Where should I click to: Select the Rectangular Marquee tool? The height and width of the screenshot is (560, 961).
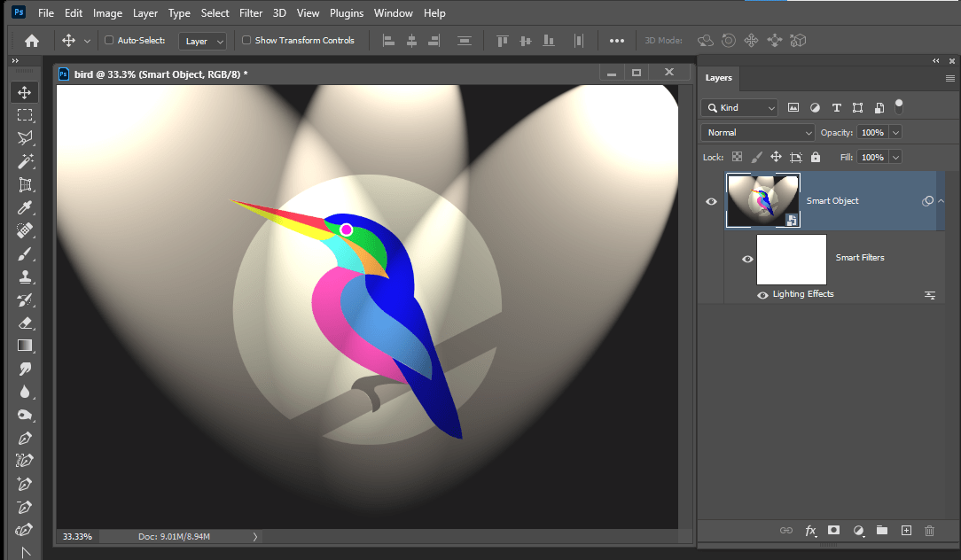[24, 114]
